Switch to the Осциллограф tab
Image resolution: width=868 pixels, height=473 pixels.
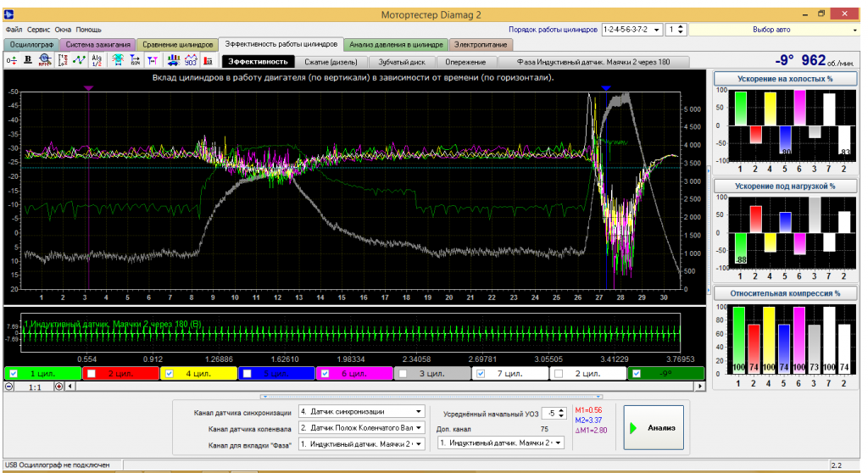[x=31, y=45]
